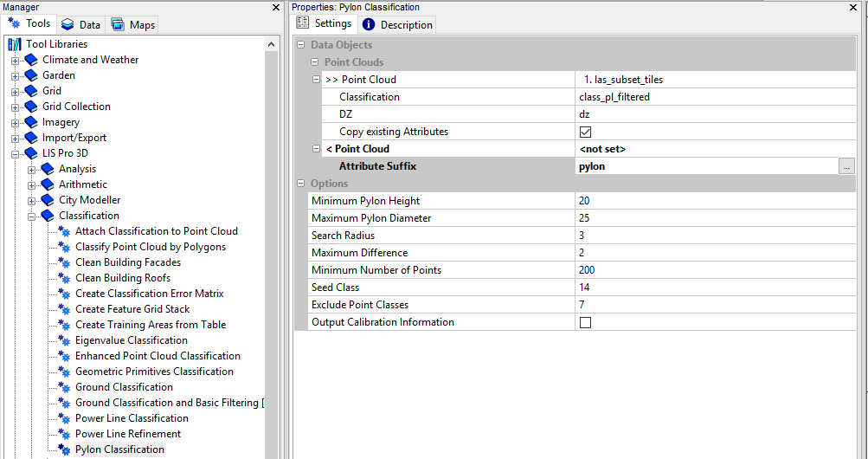
Task: Click the Description tab info icon
Action: point(368,24)
